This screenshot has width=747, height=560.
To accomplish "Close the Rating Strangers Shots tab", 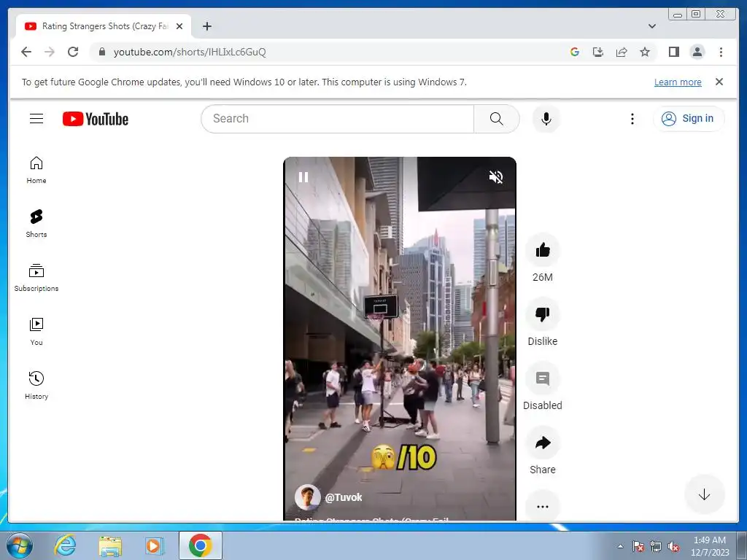I will (179, 26).
